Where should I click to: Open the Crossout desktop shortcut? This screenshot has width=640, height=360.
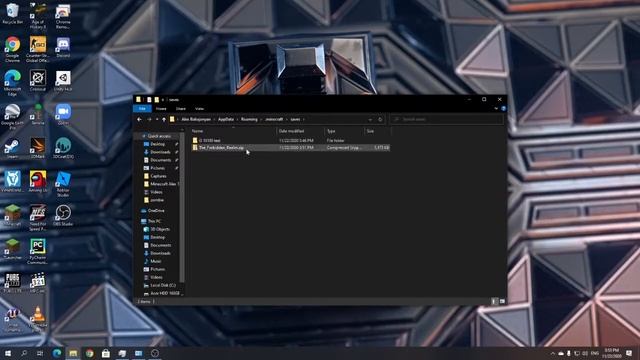click(38, 80)
